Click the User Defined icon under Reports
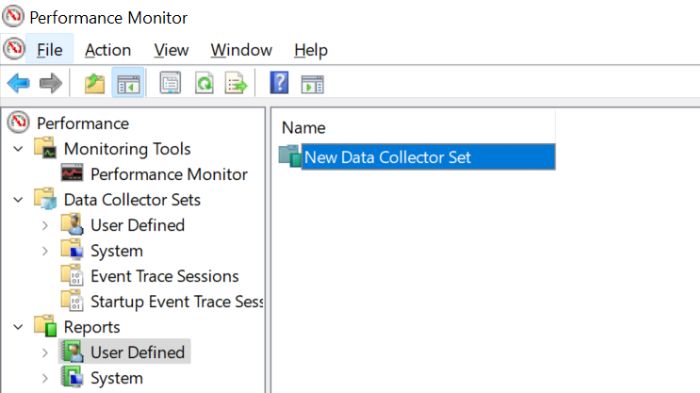The height and width of the screenshot is (393, 700). pos(72,351)
